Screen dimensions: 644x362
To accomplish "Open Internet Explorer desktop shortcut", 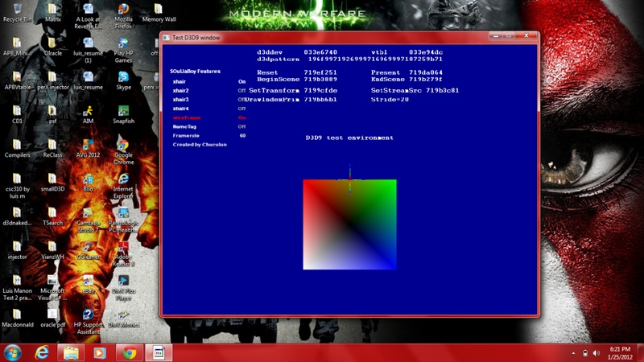I will [123, 186].
